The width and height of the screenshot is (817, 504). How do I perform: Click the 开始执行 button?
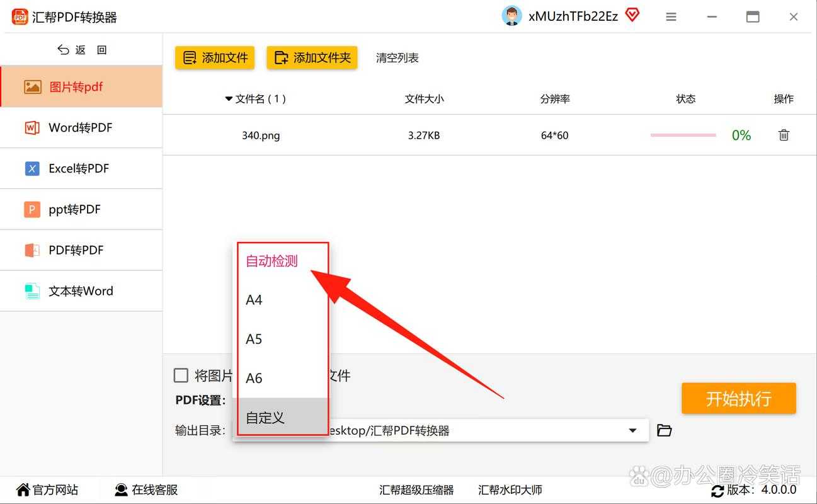738,398
